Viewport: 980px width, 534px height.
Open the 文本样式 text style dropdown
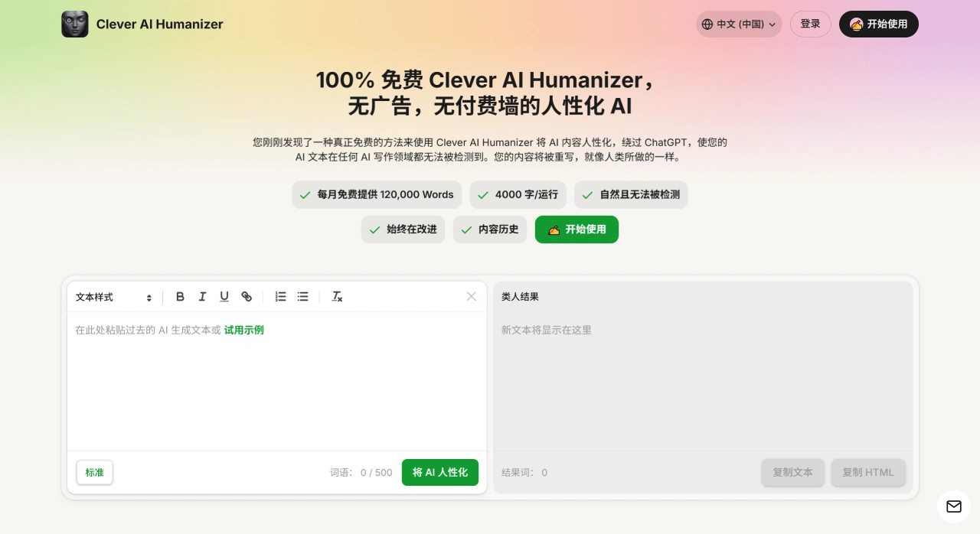pyautogui.click(x=113, y=297)
